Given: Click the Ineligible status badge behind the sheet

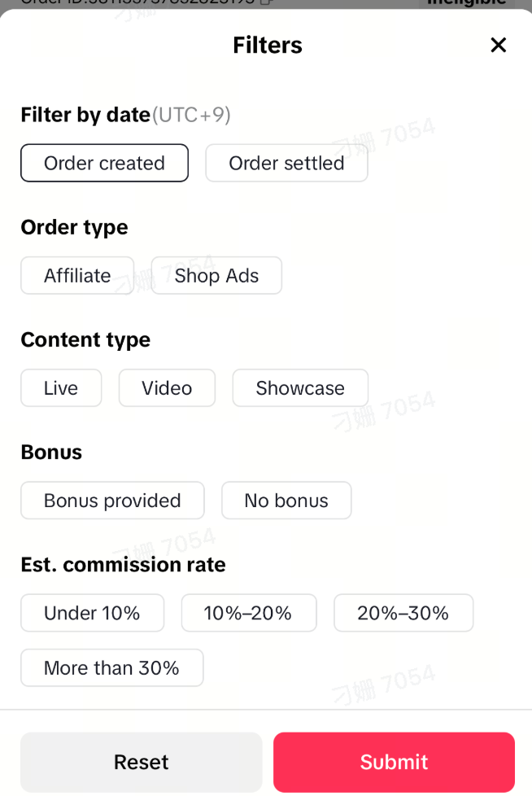Looking at the screenshot, I should pyautogui.click(x=467, y=2).
